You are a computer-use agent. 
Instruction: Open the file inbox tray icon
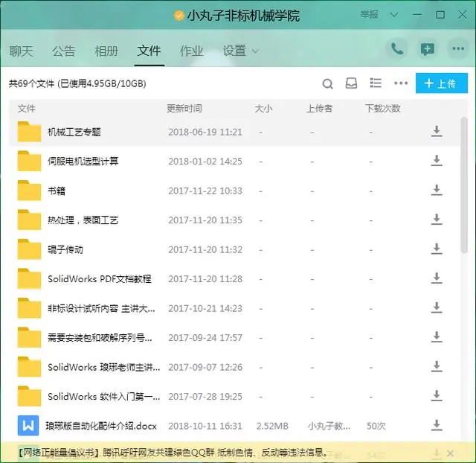coord(351,83)
